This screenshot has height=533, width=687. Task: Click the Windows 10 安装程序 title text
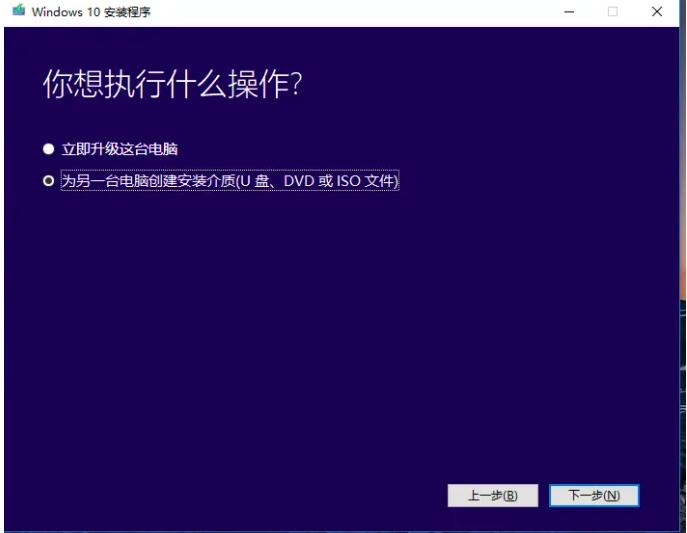(91, 12)
